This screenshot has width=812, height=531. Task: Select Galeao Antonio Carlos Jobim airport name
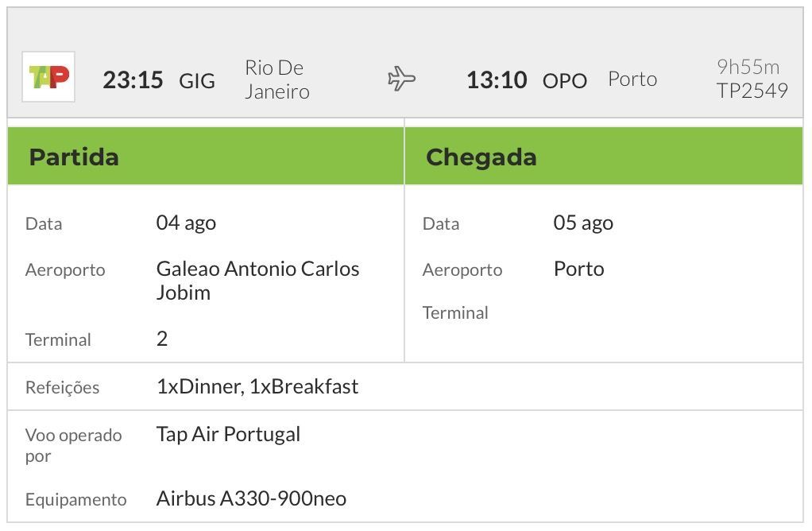pos(258,281)
